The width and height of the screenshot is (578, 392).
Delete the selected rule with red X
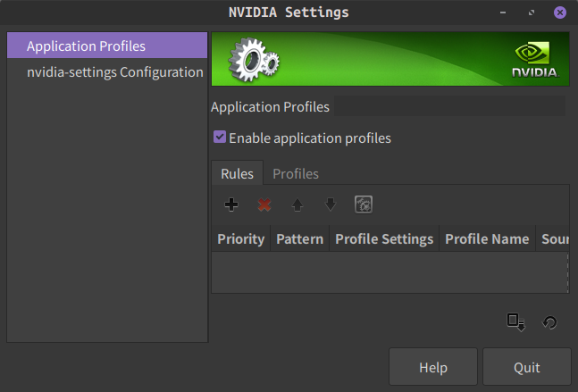click(x=264, y=204)
